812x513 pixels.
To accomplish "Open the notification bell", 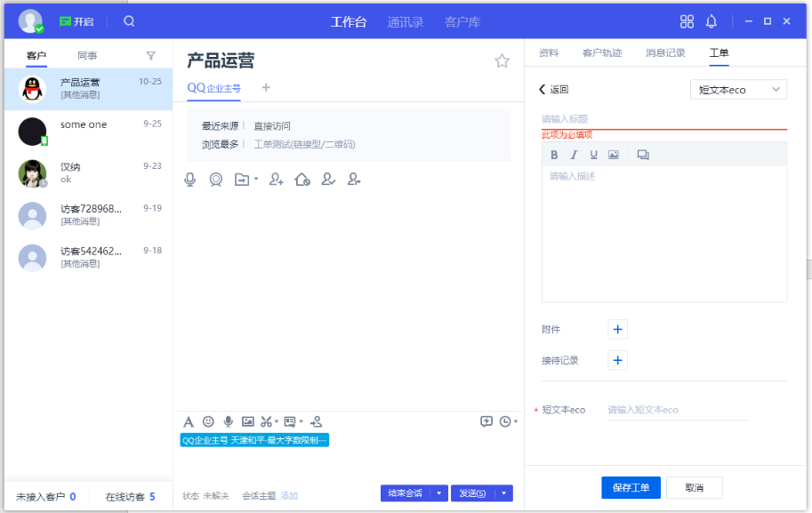I will coord(712,21).
